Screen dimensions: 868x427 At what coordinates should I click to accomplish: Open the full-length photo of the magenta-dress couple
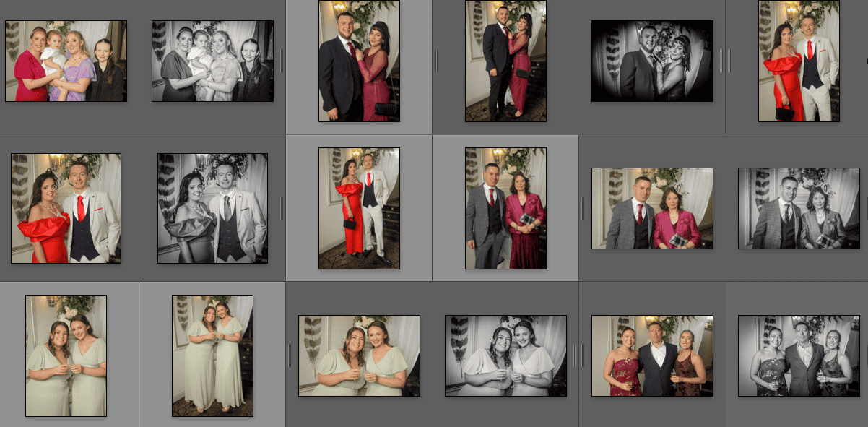505,61
